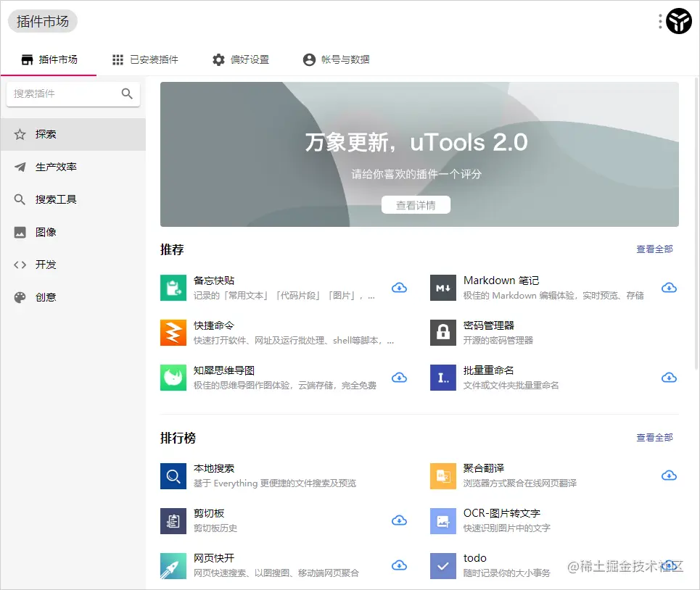Viewport: 700px width, 590px height.
Task: Download 网页快开 via its cloud icon
Action: pos(399,565)
